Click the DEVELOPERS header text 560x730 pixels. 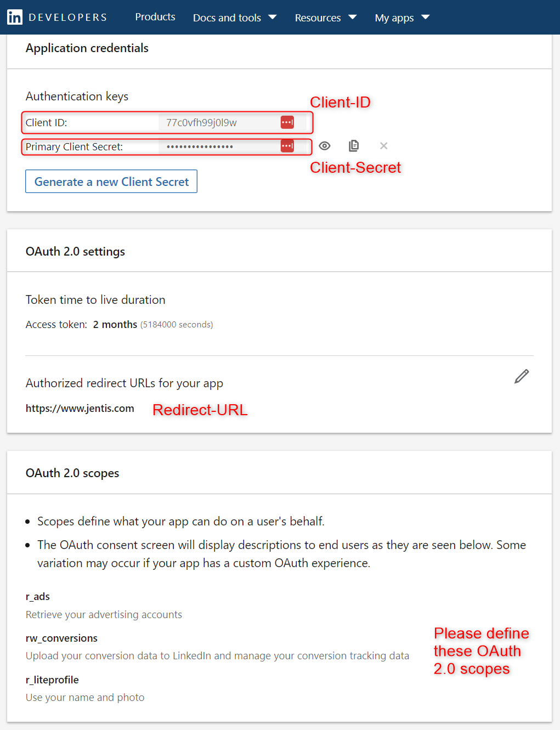click(68, 18)
